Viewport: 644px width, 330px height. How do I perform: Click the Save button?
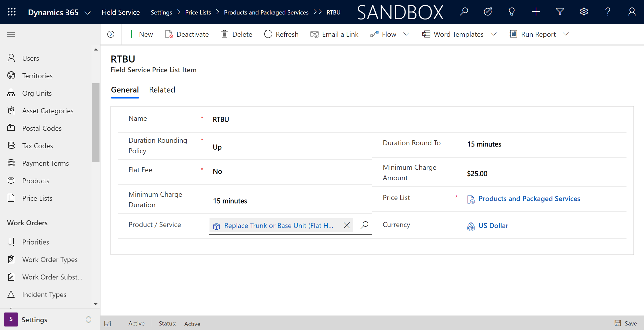point(627,323)
